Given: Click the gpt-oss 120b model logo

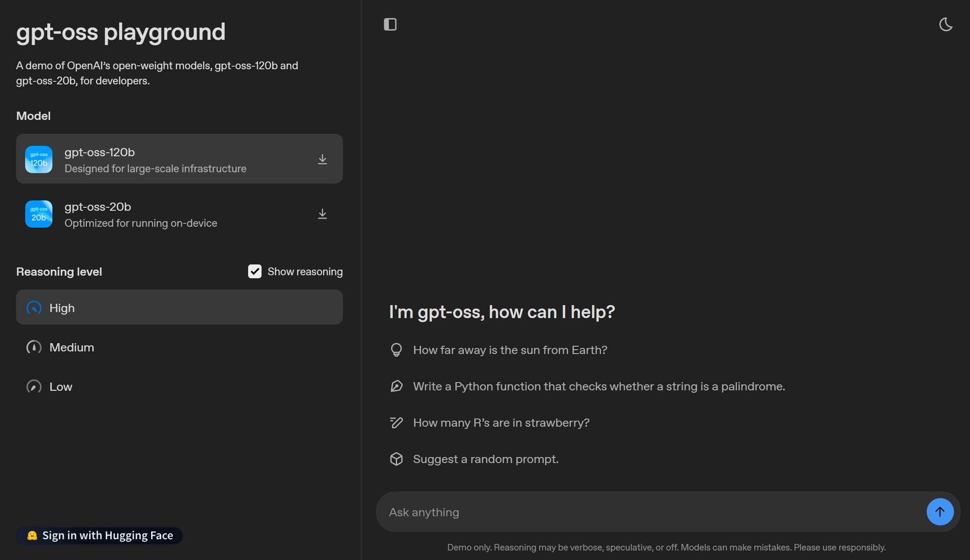Looking at the screenshot, I should coord(39,159).
